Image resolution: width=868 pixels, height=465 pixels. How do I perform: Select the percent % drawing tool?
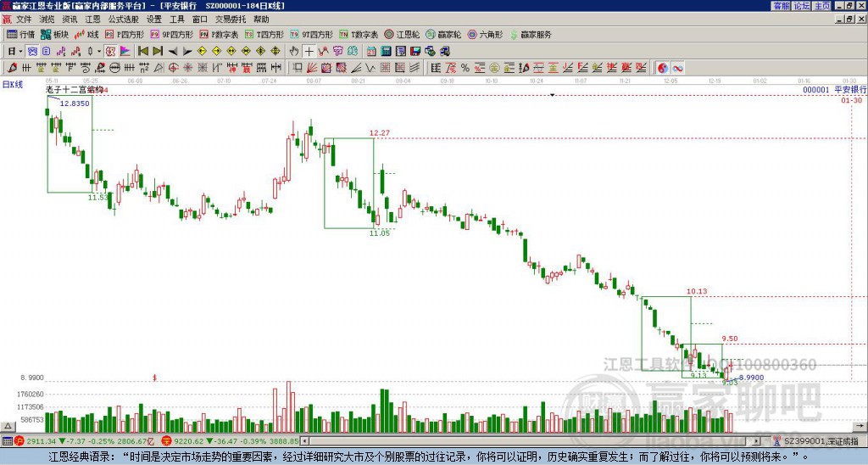coord(465,68)
